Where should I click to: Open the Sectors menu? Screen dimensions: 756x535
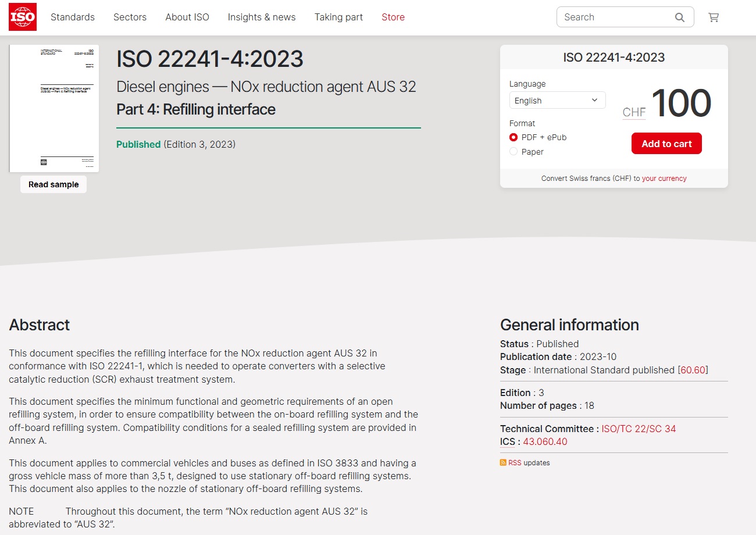click(x=130, y=17)
